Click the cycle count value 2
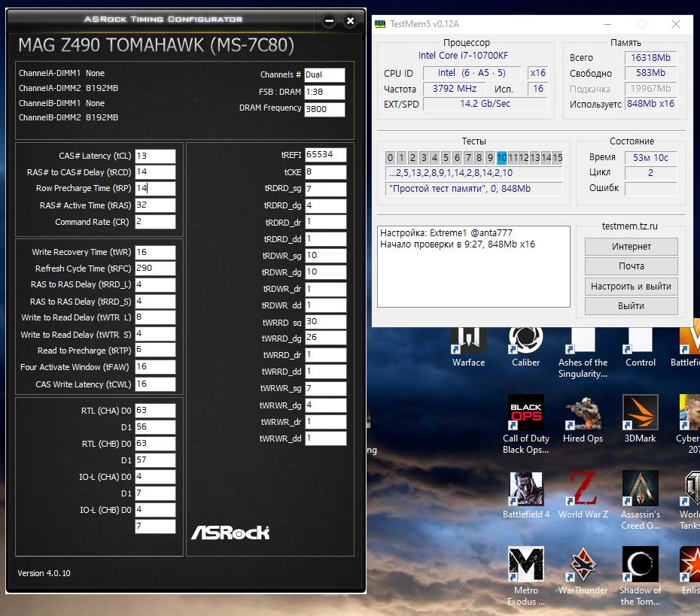The width and height of the screenshot is (700, 616). [650, 173]
